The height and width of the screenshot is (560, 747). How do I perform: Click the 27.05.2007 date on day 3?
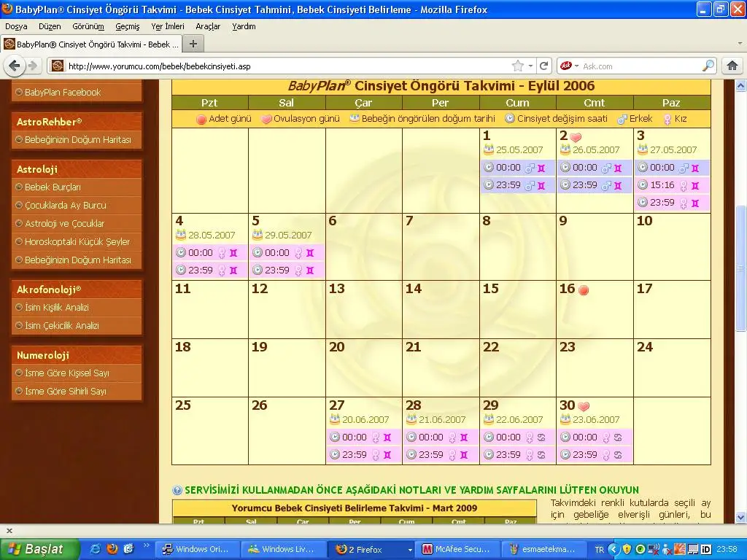point(673,149)
